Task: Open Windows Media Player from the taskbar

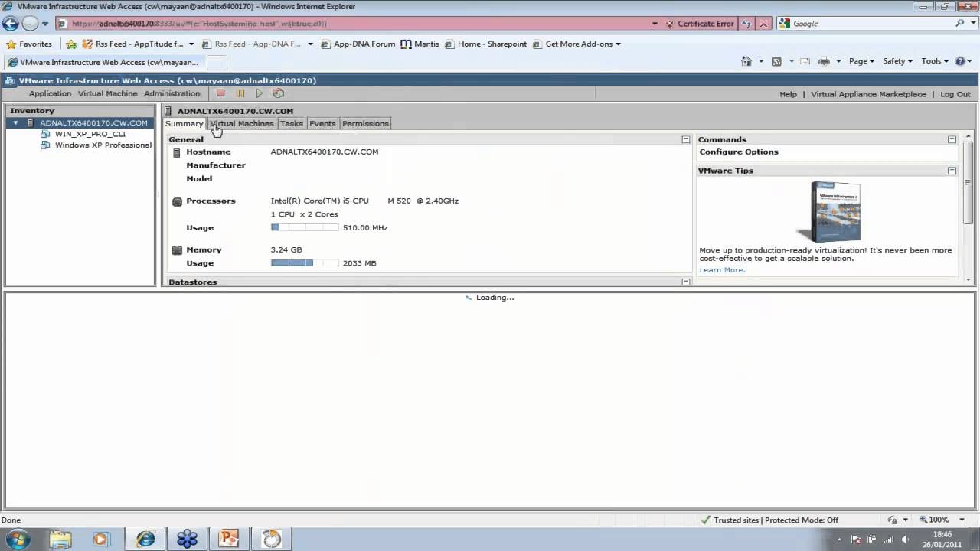Action: [101, 539]
